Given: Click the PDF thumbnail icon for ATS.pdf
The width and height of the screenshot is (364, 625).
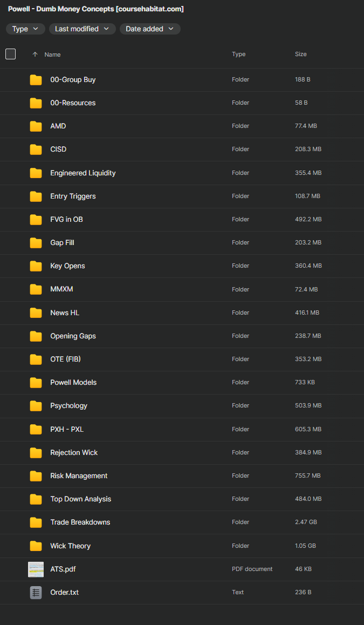Looking at the screenshot, I should point(36,569).
